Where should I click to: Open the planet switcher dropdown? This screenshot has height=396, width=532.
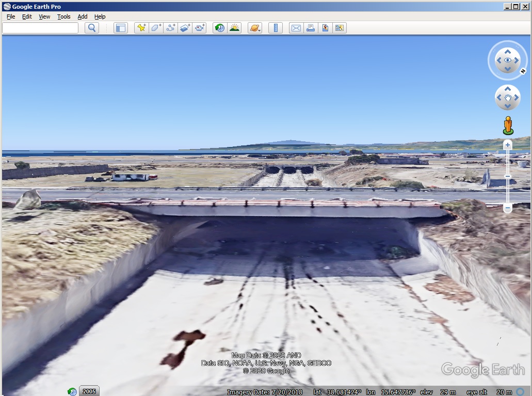point(254,28)
